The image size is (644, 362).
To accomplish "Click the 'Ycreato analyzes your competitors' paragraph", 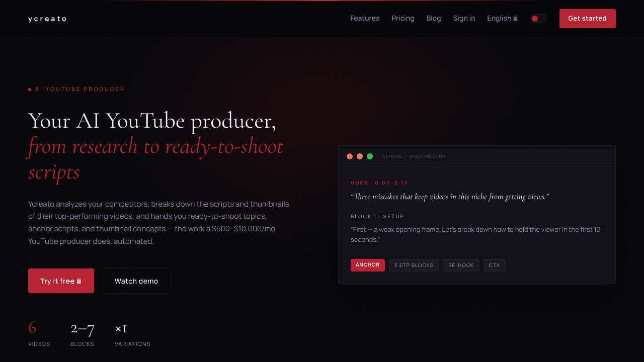I will point(158,223).
